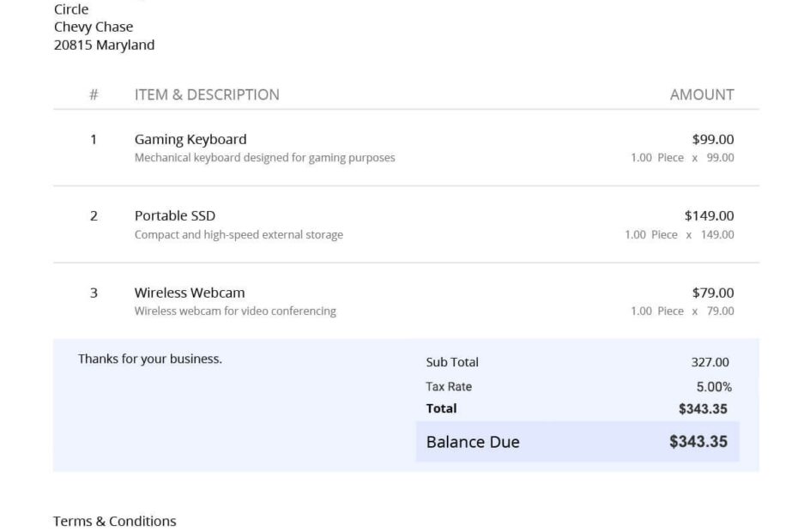
Task: Click the 20815 Maryland address line
Action: (105, 45)
